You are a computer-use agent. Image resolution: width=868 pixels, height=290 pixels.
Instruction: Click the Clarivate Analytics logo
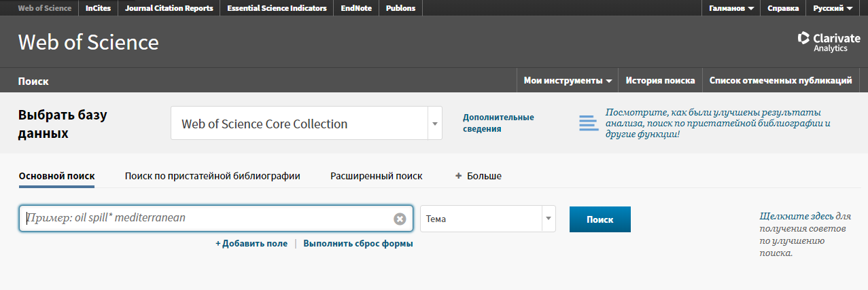click(x=828, y=41)
